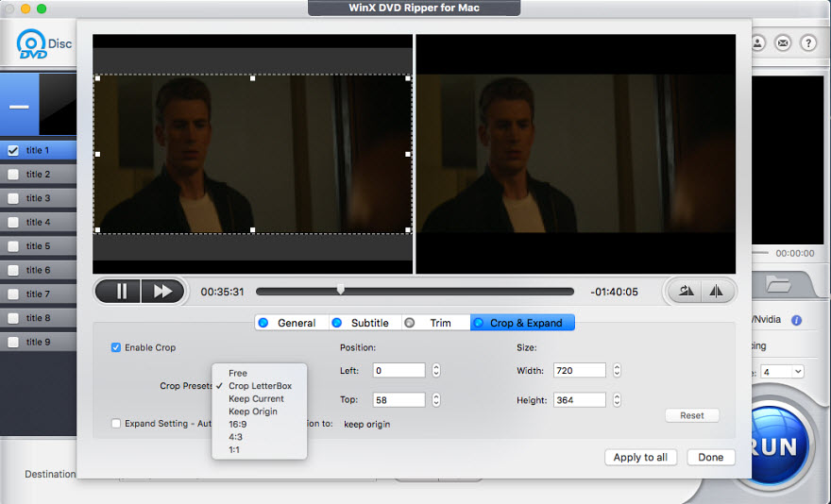Disable the Enable Crop checkbox

116,347
